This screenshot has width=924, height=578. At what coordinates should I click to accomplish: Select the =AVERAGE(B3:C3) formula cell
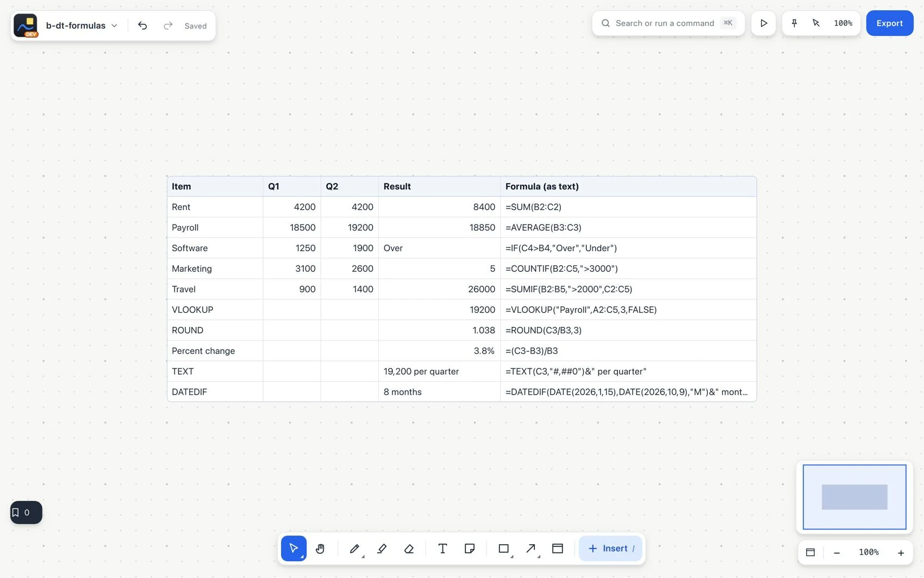click(x=628, y=228)
